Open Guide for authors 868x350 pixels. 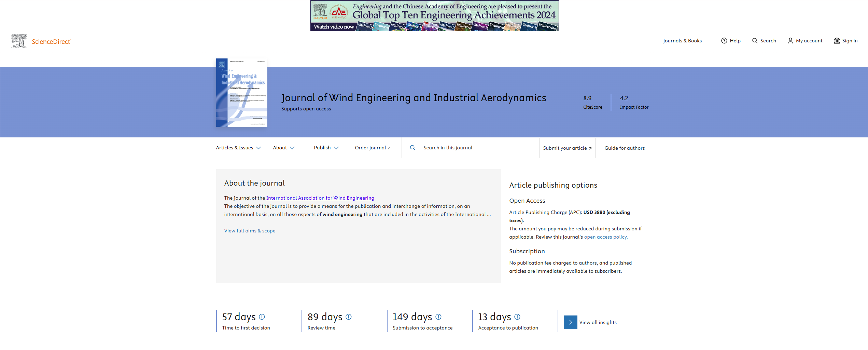625,148
